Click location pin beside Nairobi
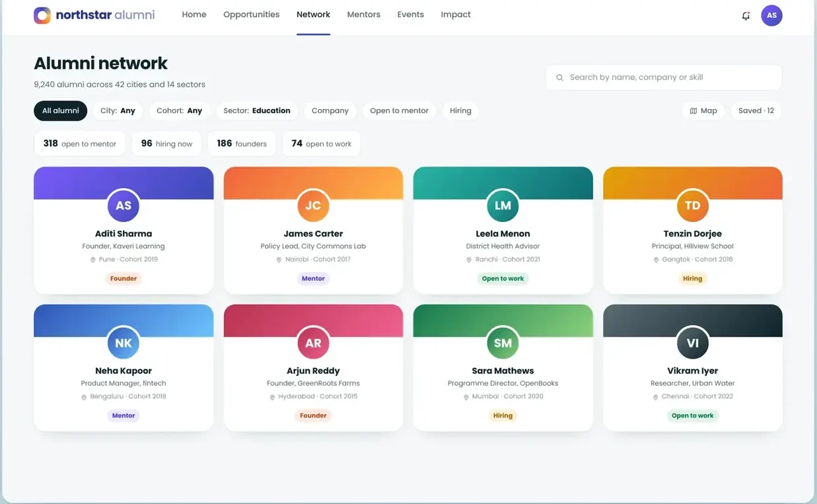817x504 pixels. (279, 260)
